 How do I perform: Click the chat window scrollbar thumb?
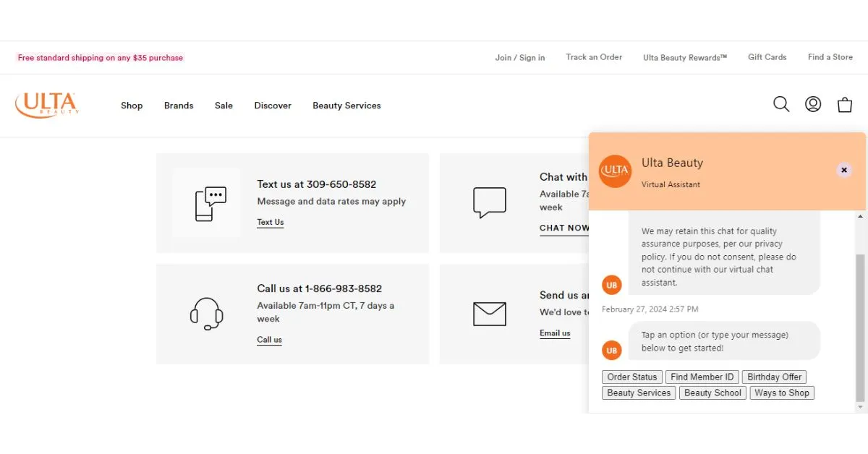[860, 328]
